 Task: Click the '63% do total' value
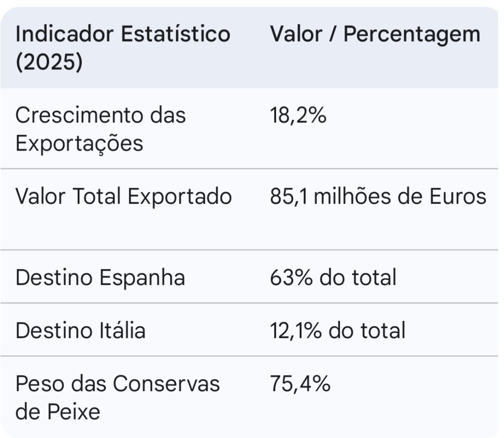click(x=333, y=278)
